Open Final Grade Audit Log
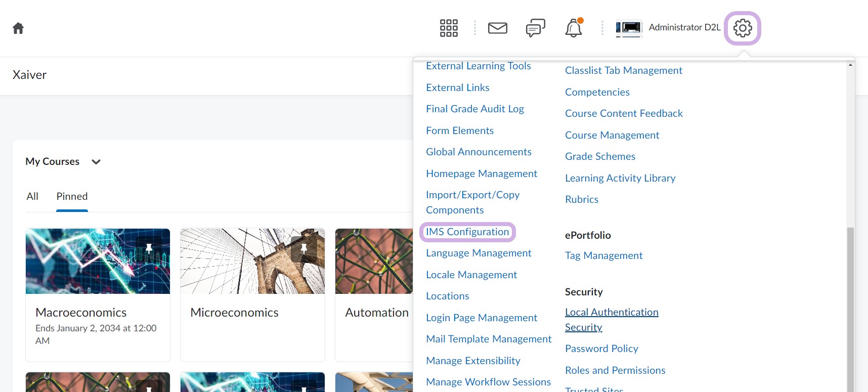This screenshot has width=868, height=392. click(x=475, y=109)
